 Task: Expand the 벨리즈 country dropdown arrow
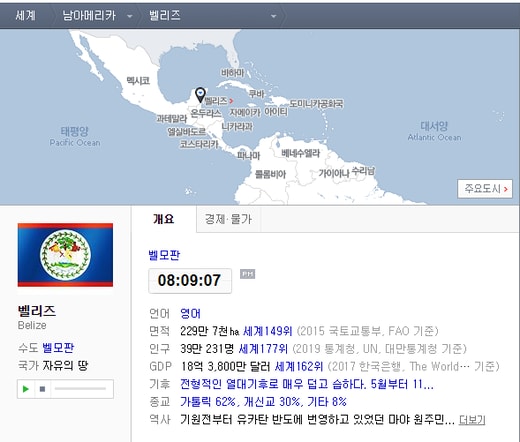tap(273, 16)
